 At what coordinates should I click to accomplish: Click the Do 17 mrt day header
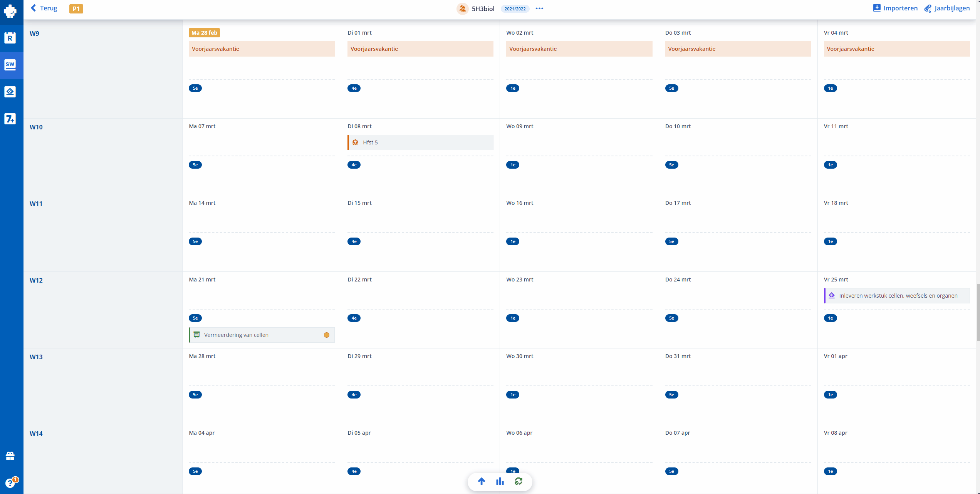pos(678,203)
